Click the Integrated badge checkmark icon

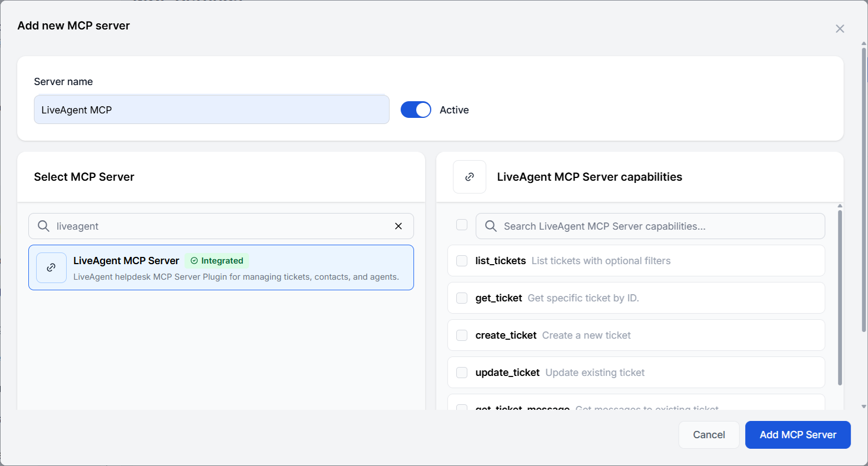(194, 260)
